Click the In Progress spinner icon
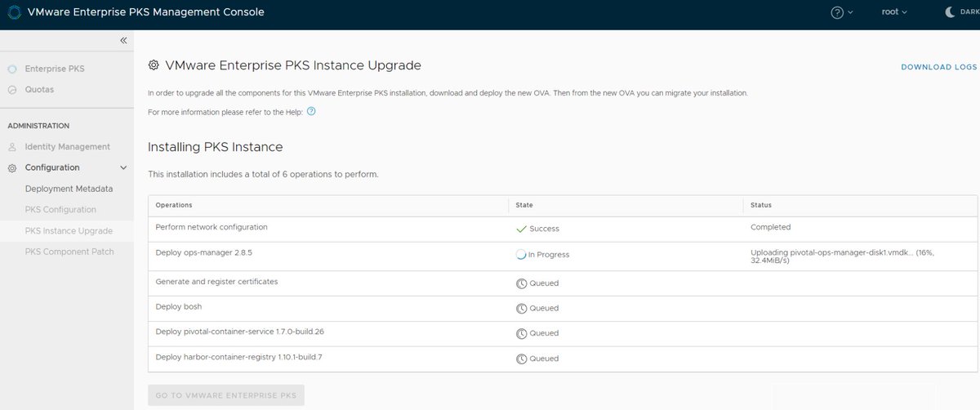Image resolution: width=980 pixels, height=410 pixels. point(521,254)
